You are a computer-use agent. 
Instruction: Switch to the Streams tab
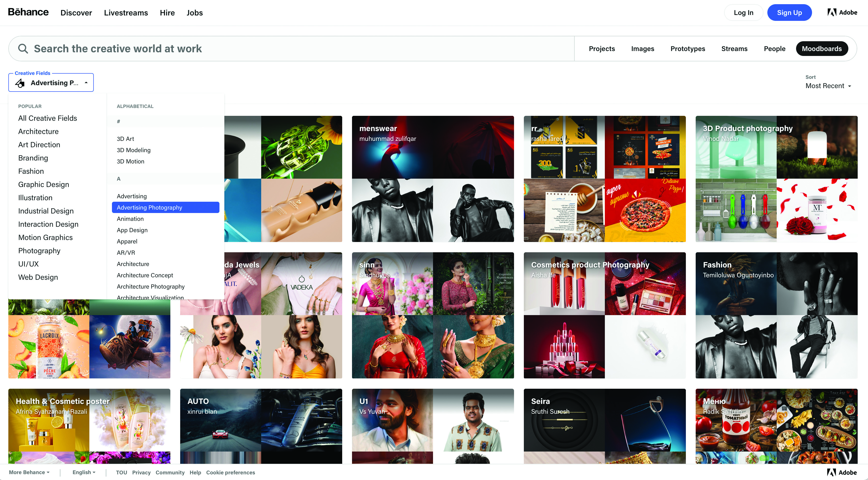tap(734, 49)
